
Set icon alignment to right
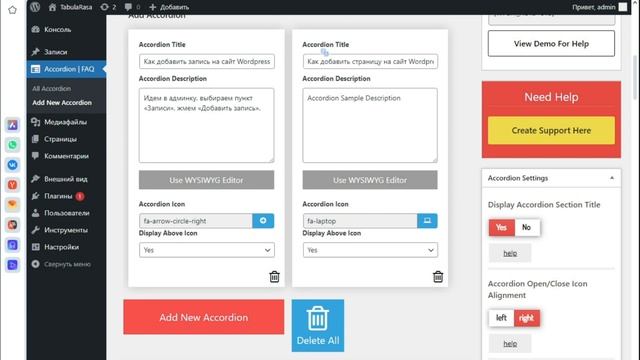pyautogui.click(x=527, y=318)
